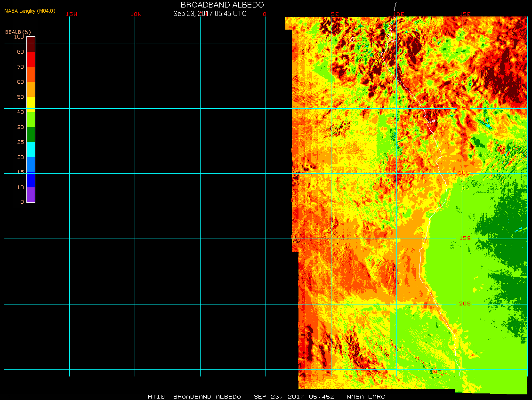Click the BBALB (%) legend heading
The image size is (532, 400).
(18, 32)
